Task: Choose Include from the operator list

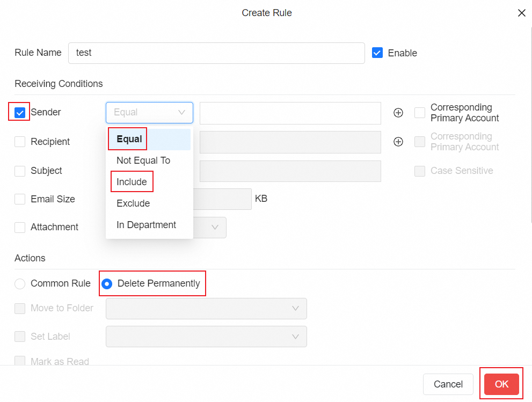Action: click(x=132, y=182)
